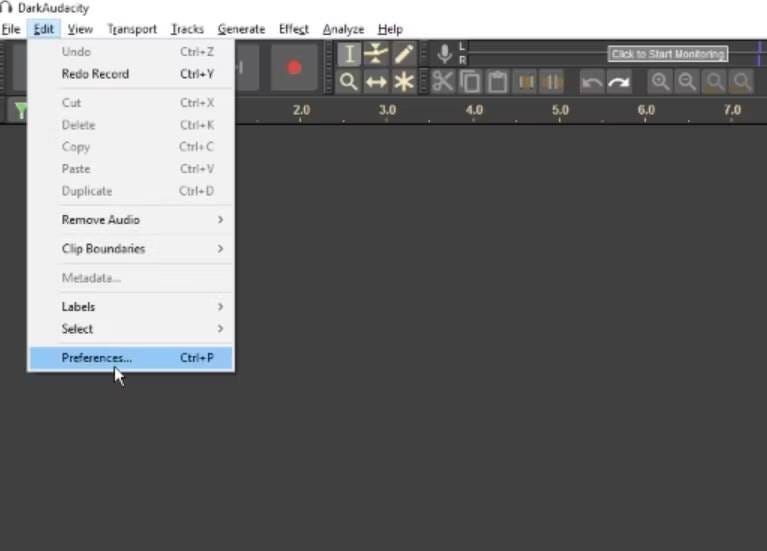
Task: Open the Tracks menu
Action: (x=187, y=29)
